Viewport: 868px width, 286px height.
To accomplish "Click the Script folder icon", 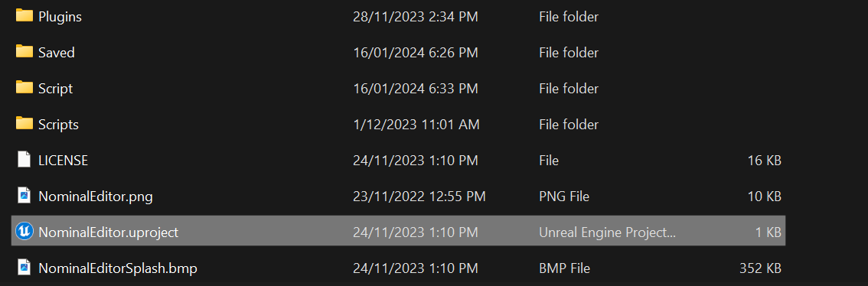I will click(24, 87).
